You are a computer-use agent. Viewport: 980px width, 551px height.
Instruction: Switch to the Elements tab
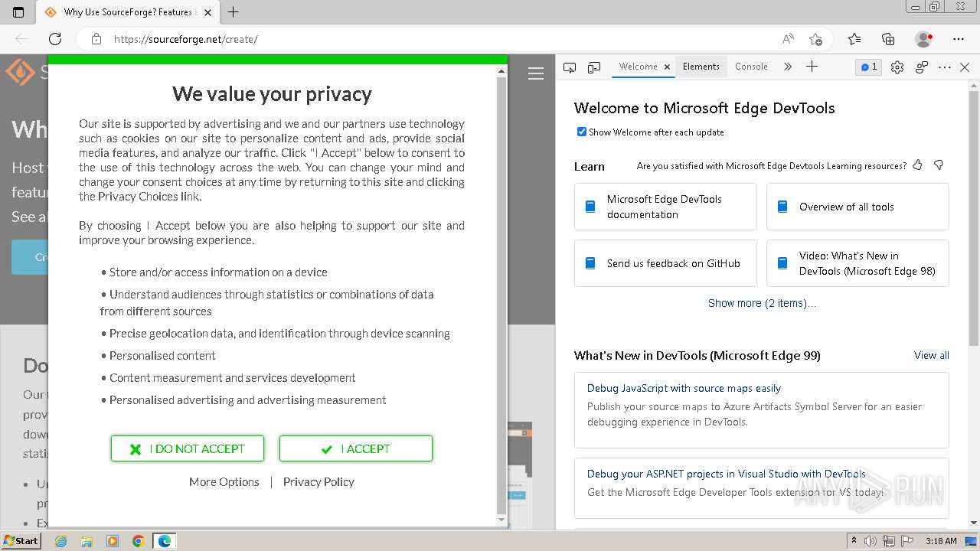701,67
